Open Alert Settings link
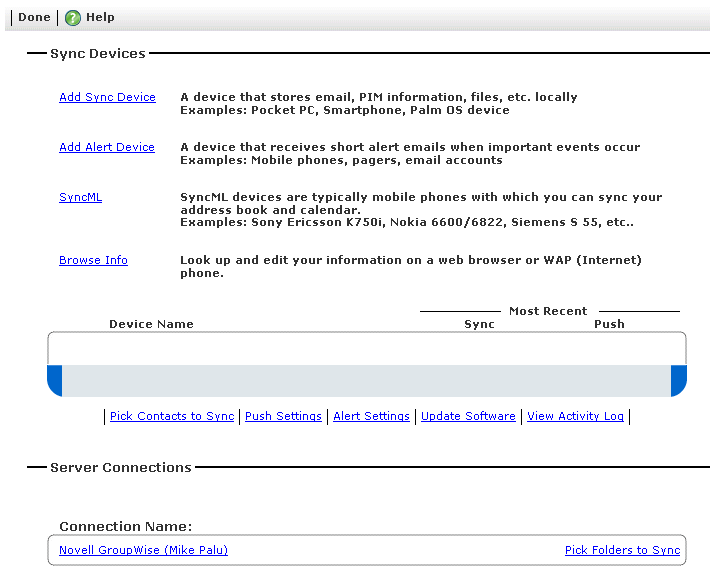The width and height of the screenshot is (710, 579). 371,416
